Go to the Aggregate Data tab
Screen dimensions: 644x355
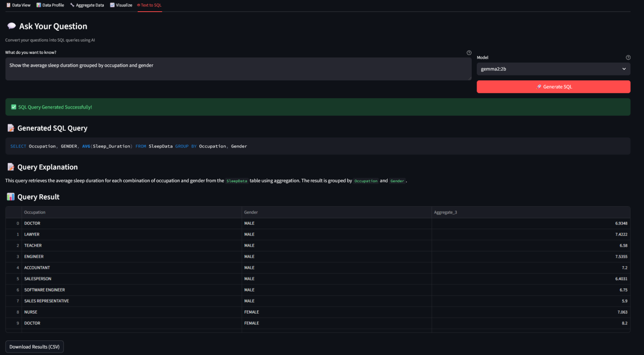(x=87, y=5)
